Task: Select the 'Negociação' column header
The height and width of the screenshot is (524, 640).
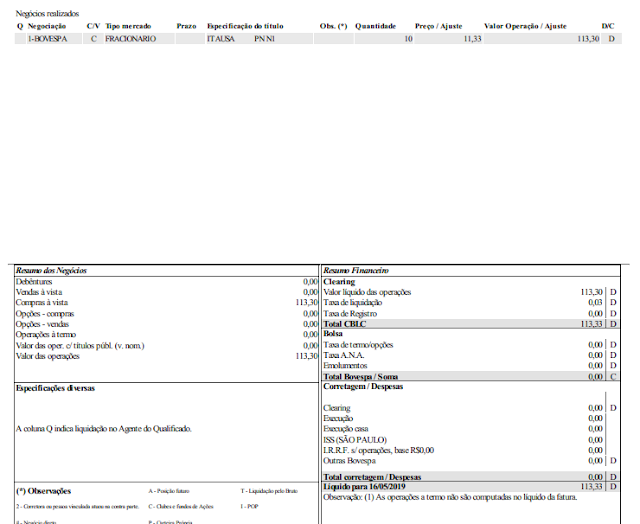Action: pos(47,26)
